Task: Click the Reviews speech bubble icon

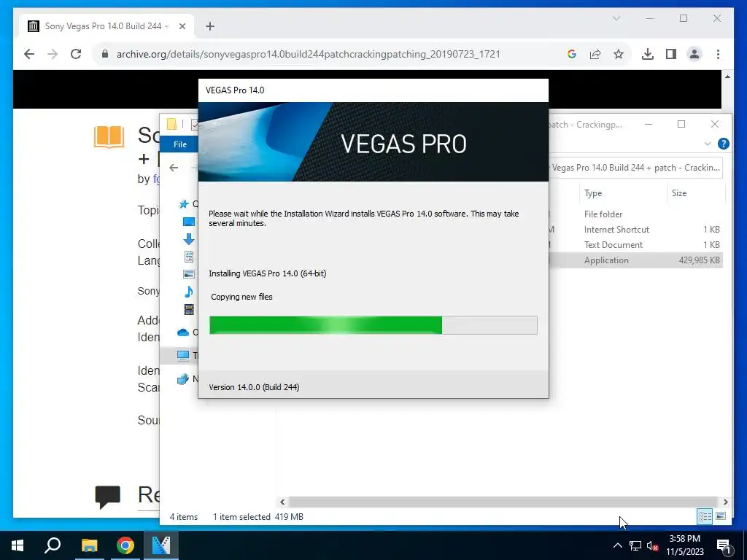Action: coord(108,497)
